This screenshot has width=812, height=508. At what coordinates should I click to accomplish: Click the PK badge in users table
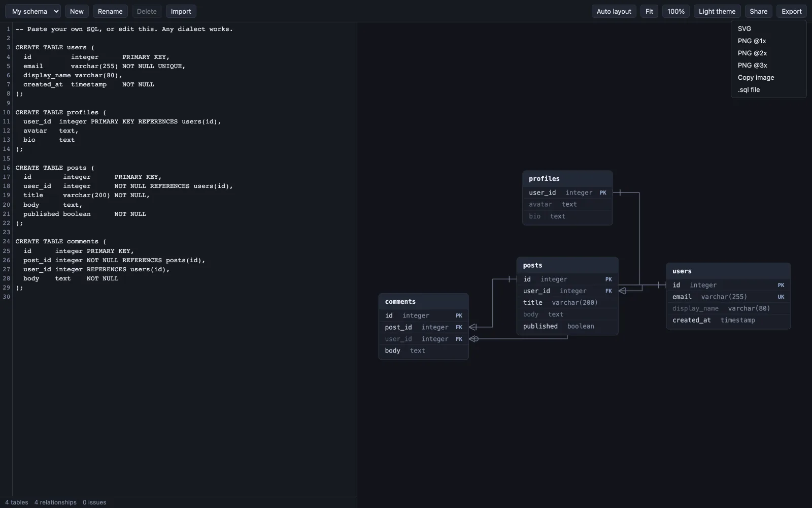[x=781, y=285]
